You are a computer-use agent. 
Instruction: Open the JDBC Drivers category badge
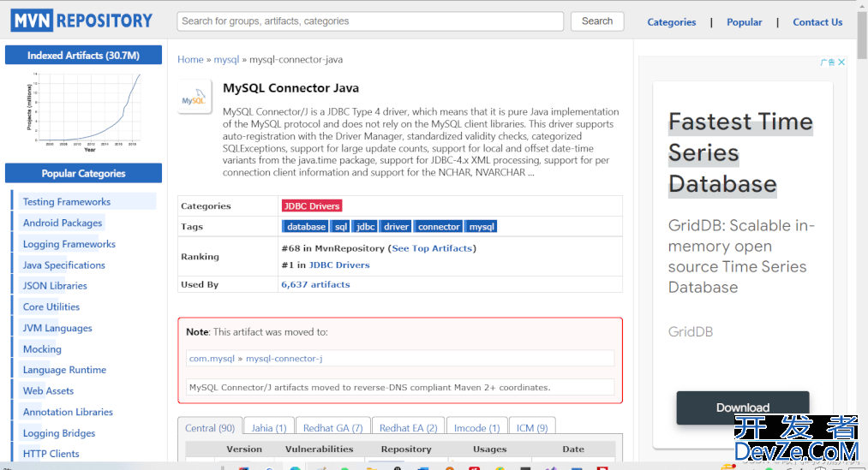312,205
